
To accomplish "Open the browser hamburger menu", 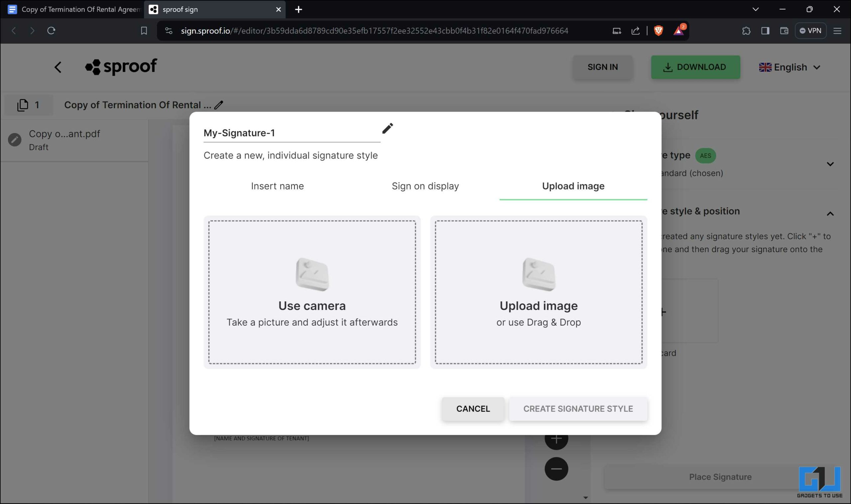I will (x=837, y=31).
